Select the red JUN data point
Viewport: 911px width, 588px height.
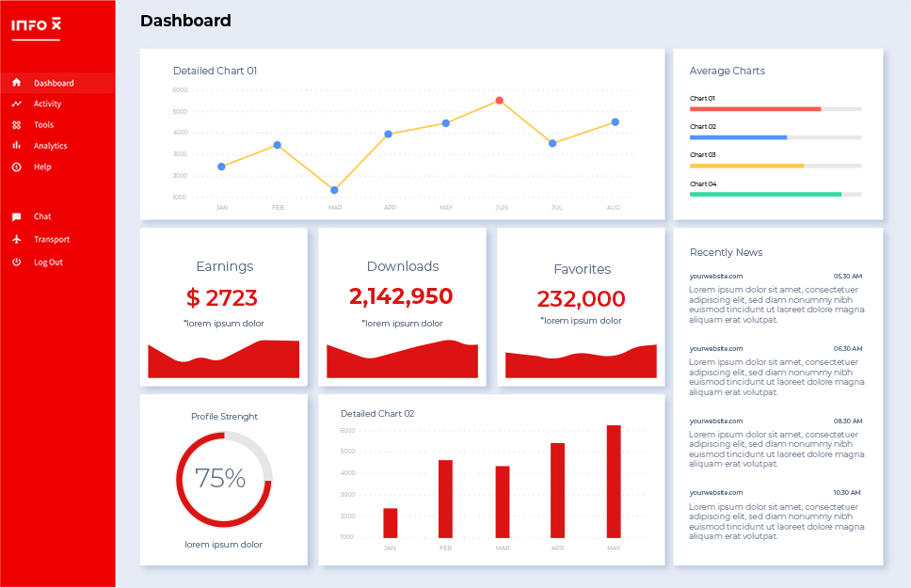click(x=499, y=101)
